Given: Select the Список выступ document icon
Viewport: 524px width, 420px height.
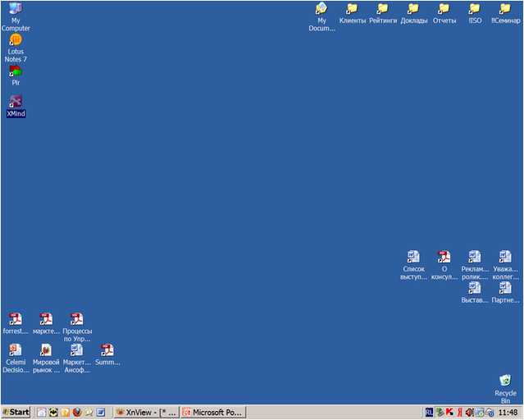Looking at the screenshot, I should click(x=413, y=257).
